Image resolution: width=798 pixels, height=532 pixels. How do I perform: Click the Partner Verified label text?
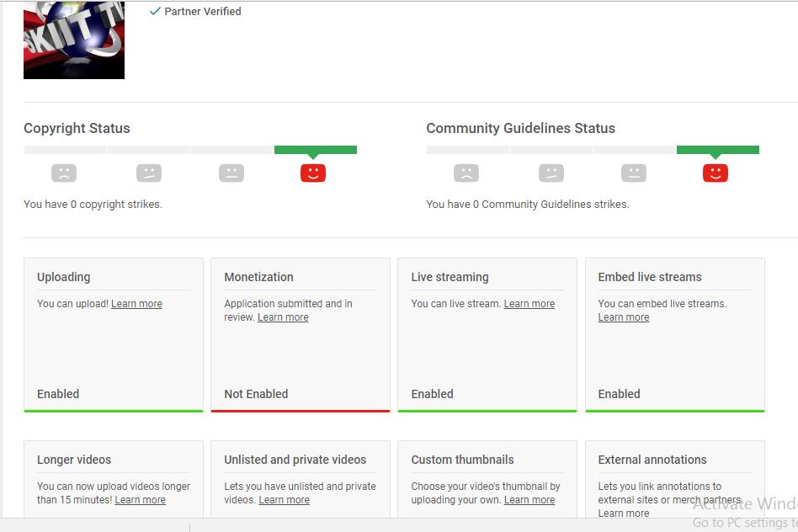coord(203,11)
